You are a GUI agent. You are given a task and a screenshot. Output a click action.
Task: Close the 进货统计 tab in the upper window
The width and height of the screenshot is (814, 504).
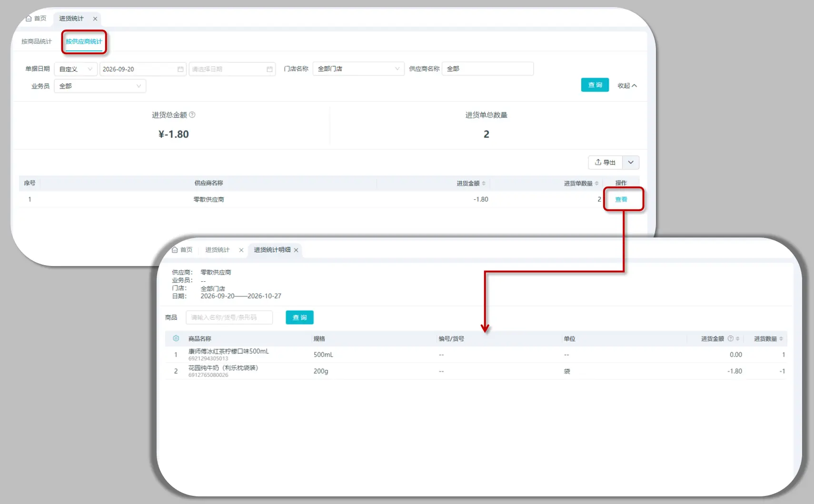95,19
